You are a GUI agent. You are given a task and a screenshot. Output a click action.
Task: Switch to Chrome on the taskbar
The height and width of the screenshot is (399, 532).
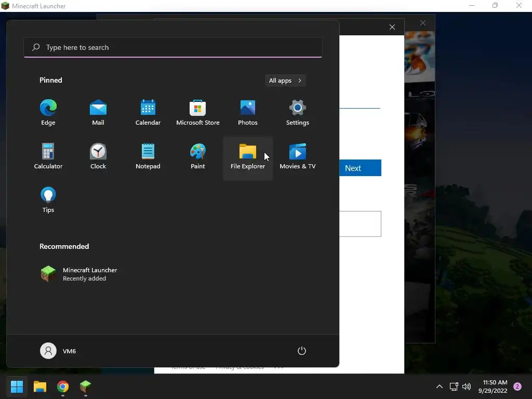click(x=63, y=387)
